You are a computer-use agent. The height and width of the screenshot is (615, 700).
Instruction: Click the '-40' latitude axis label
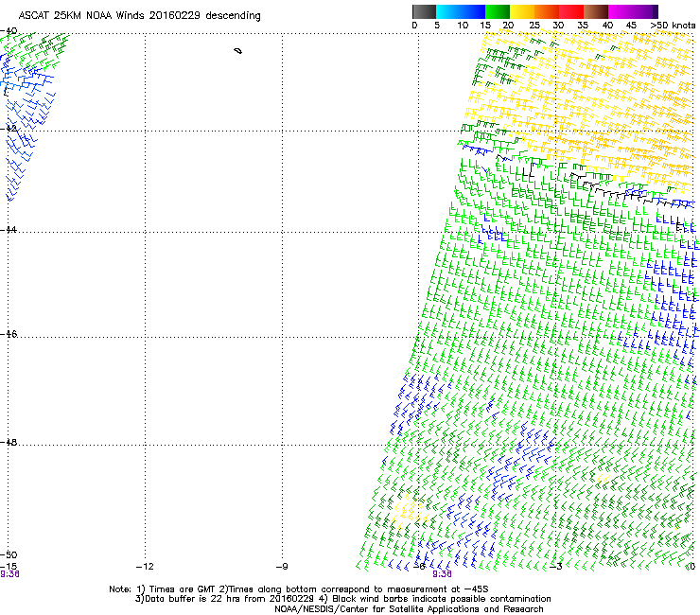coord(9,31)
